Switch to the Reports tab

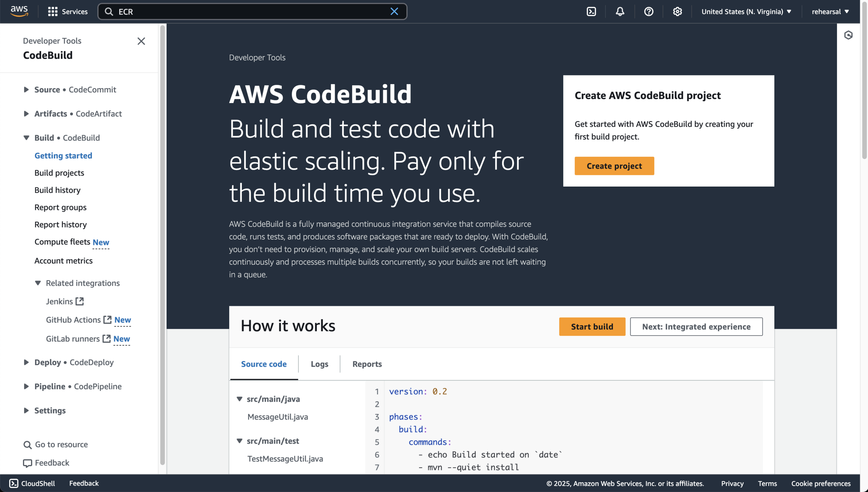367,364
